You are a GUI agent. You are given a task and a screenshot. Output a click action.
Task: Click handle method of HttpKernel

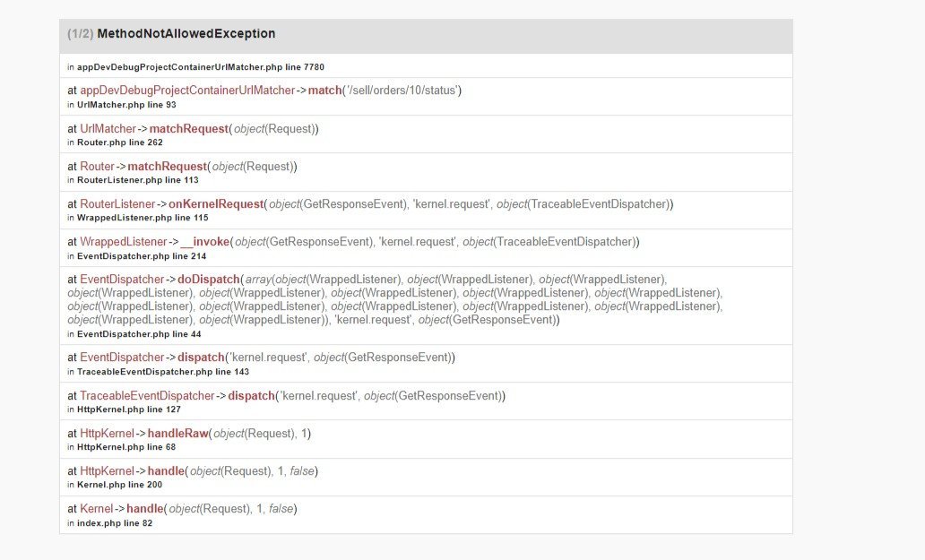[166, 471]
